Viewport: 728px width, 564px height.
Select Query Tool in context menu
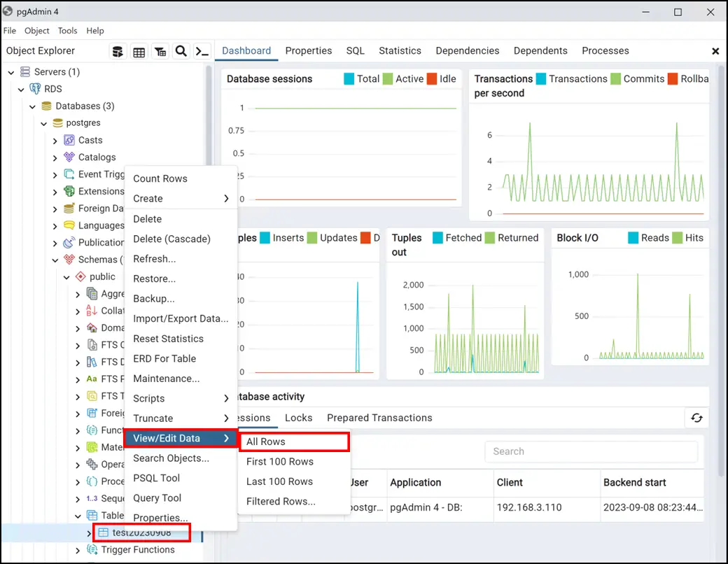pos(181,498)
